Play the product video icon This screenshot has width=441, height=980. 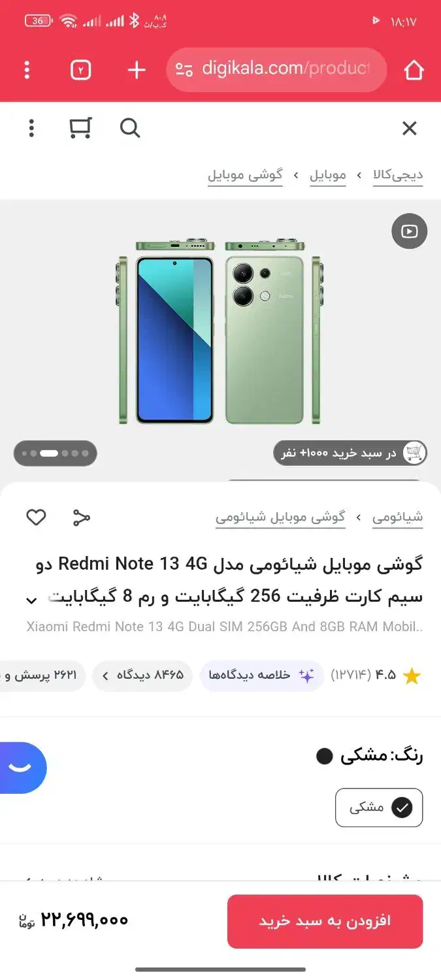click(409, 231)
